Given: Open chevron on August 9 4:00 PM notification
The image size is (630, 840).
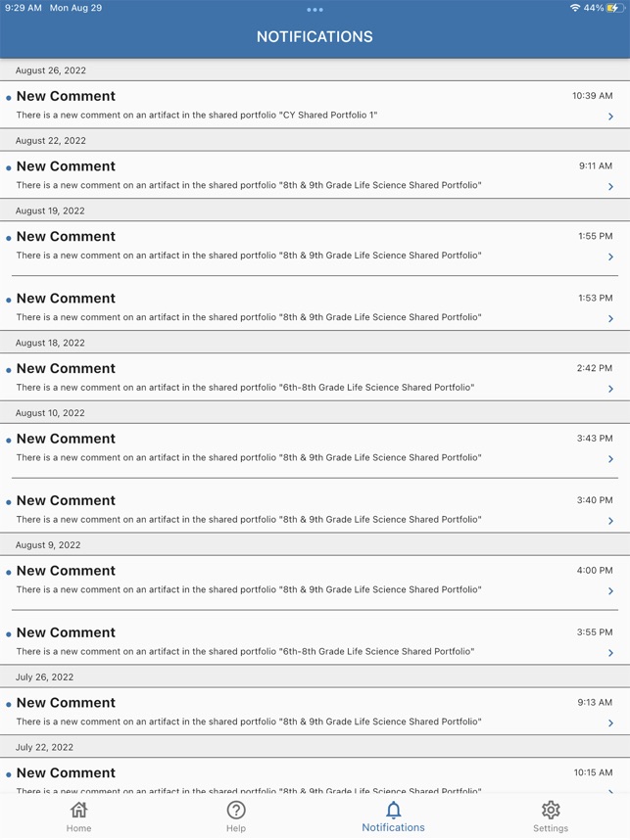Looking at the screenshot, I should (x=610, y=591).
